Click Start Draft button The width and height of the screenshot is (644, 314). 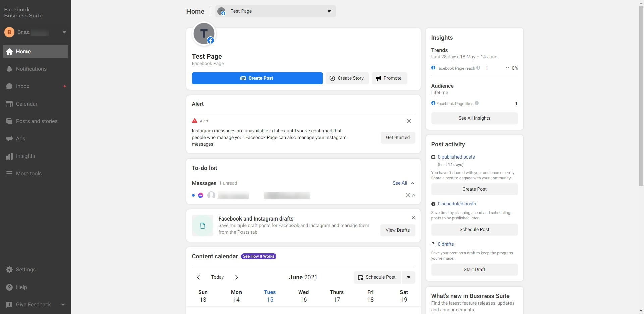475,270
